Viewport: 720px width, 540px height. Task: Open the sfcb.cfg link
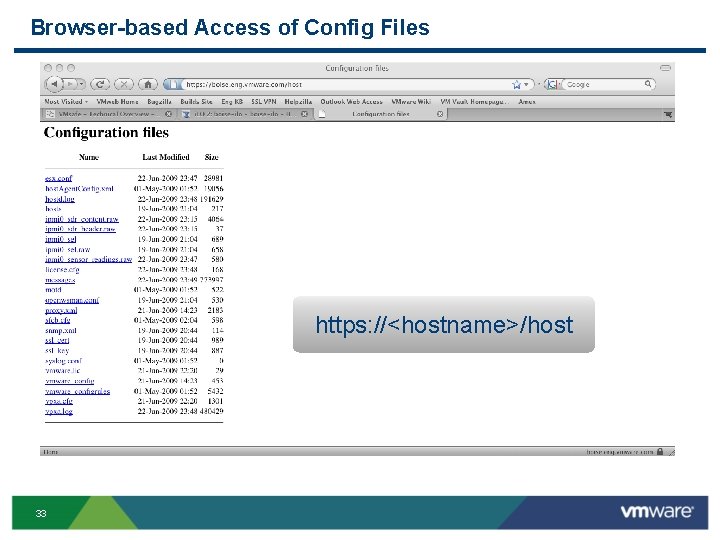(x=57, y=320)
